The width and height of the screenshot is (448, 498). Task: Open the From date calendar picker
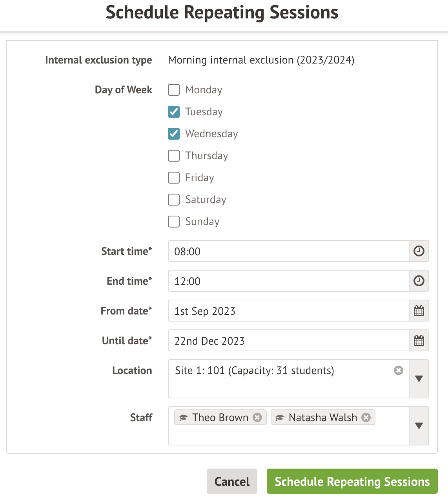click(x=419, y=311)
